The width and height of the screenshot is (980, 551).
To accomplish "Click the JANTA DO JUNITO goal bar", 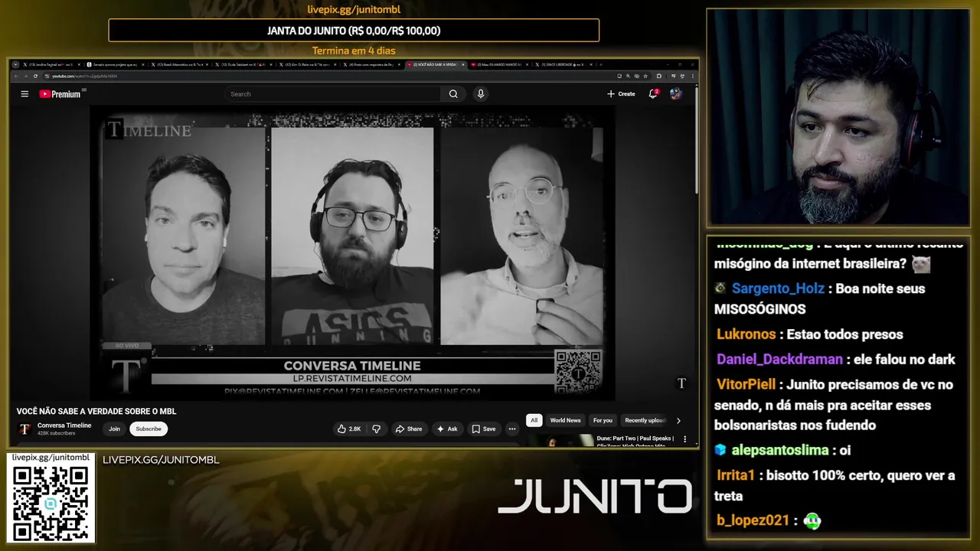I will 354,31.
